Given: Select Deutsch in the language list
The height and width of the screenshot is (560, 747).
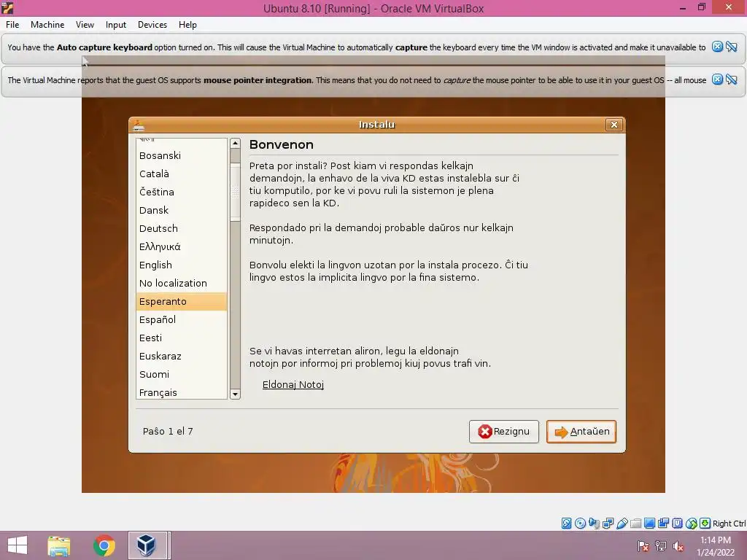Looking at the screenshot, I should click(x=182, y=228).
